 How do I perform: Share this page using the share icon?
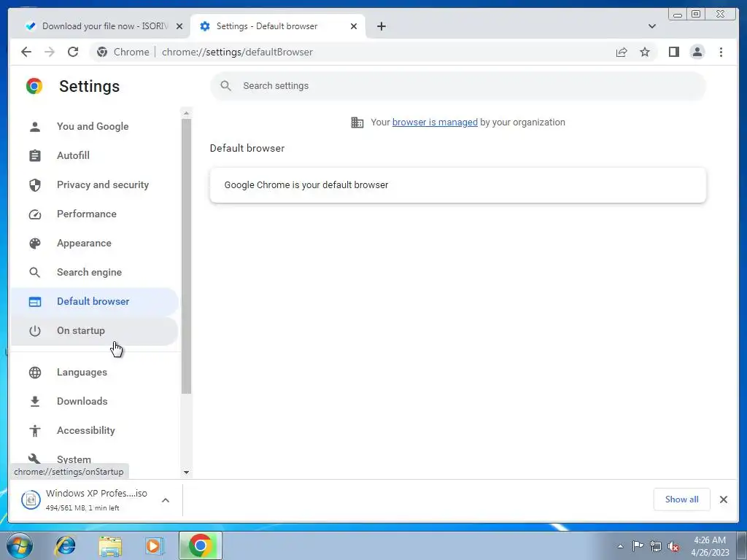[622, 52]
